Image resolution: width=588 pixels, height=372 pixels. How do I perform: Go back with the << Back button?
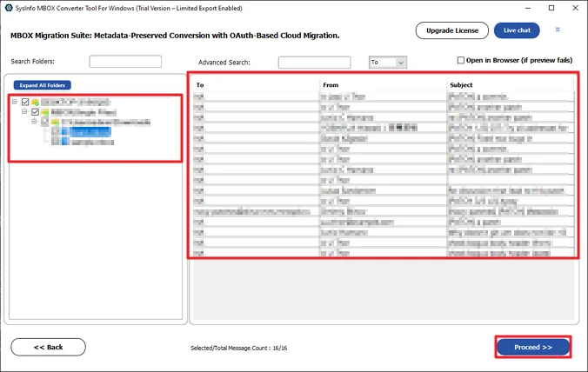tap(49, 348)
